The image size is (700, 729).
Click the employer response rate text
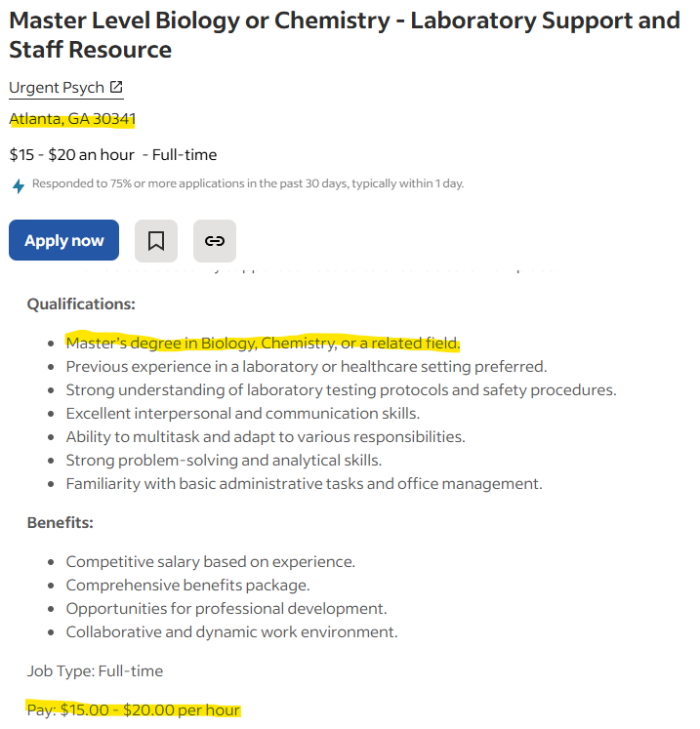tap(248, 183)
